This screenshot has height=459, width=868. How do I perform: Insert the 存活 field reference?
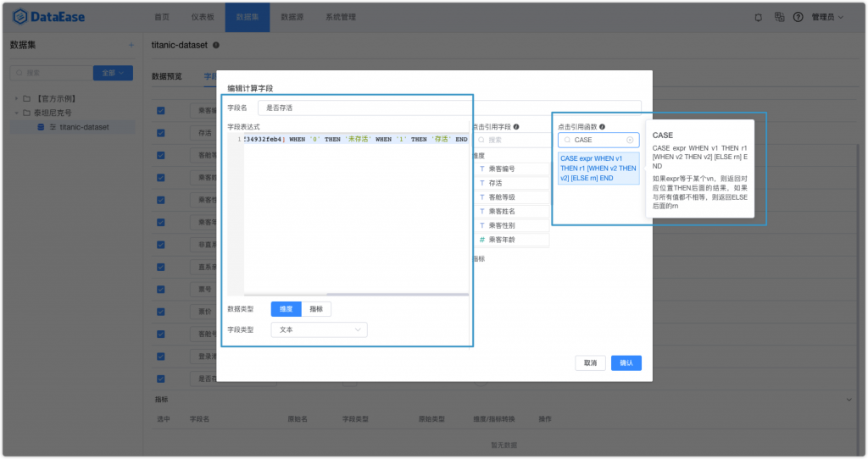(x=512, y=183)
